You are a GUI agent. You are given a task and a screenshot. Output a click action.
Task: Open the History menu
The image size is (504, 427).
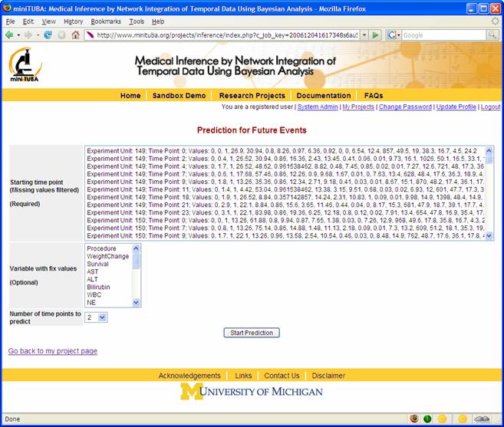pos(74,21)
